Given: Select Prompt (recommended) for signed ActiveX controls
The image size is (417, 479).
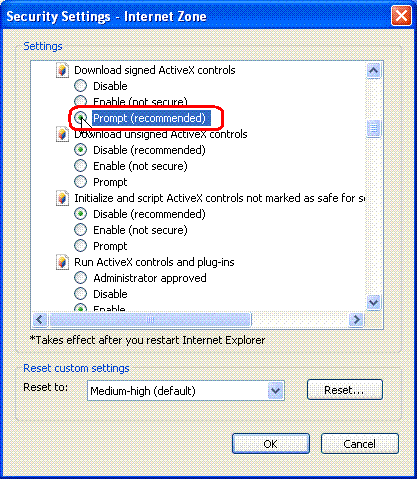Looking at the screenshot, I should 80,118.
